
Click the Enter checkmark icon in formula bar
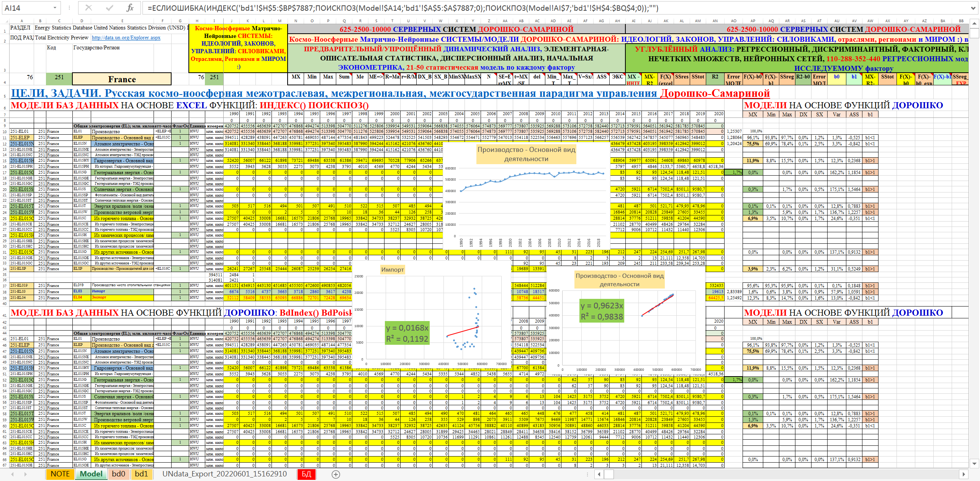(110, 8)
